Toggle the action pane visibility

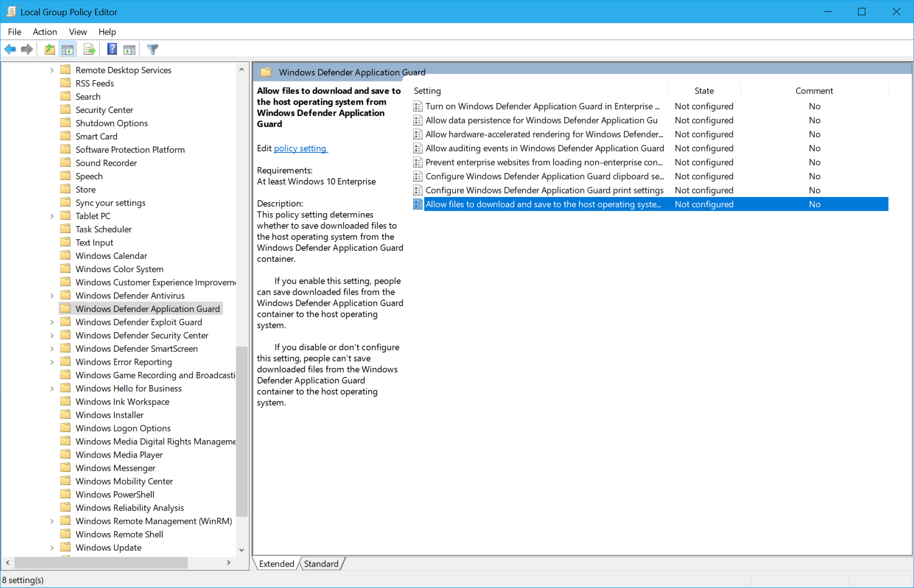[129, 49]
